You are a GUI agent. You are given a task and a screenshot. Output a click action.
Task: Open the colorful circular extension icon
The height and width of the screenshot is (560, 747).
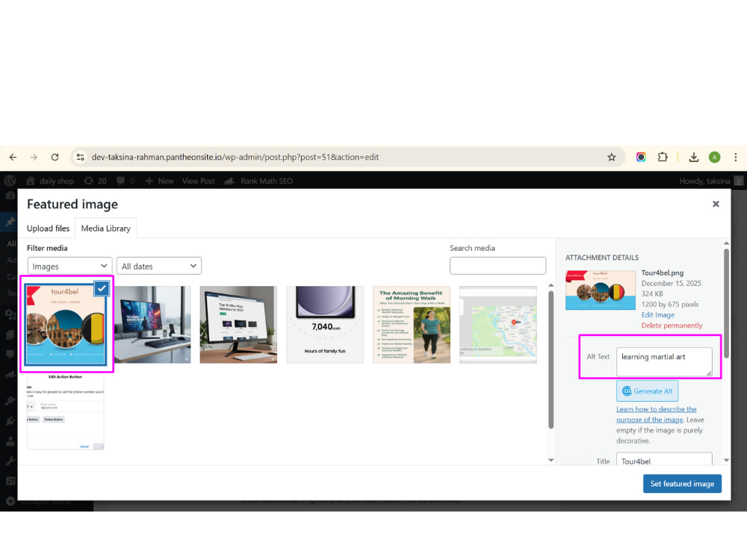coord(641,157)
